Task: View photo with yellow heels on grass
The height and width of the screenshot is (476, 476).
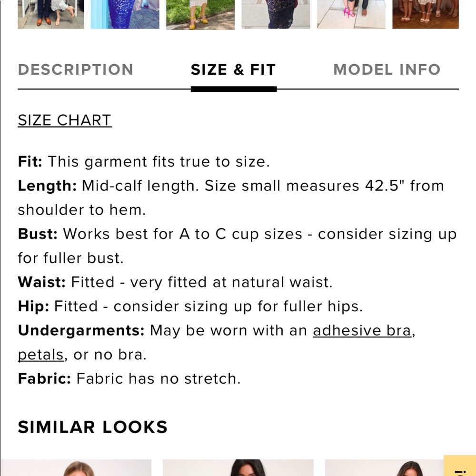Action: tap(200, 14)
